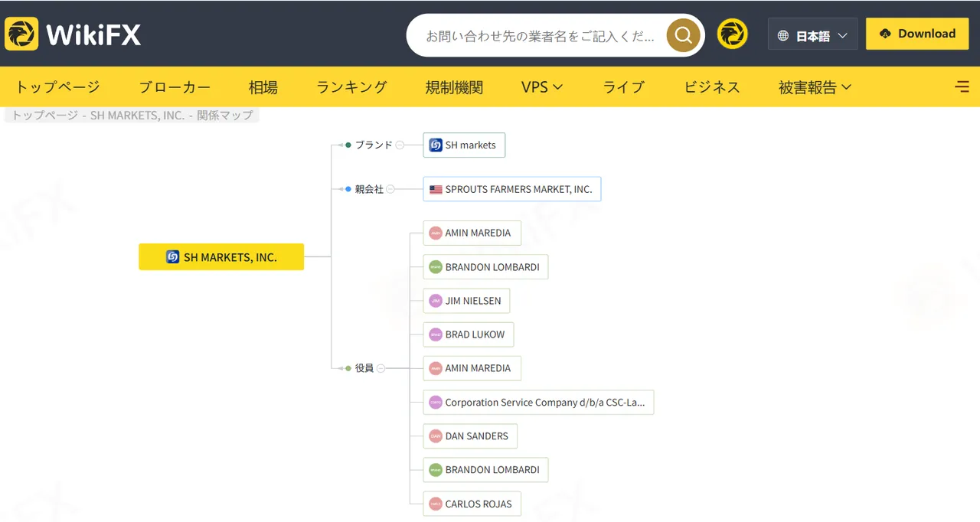
Task: Click the US flag icon for Sprouts
Action: 436,189
